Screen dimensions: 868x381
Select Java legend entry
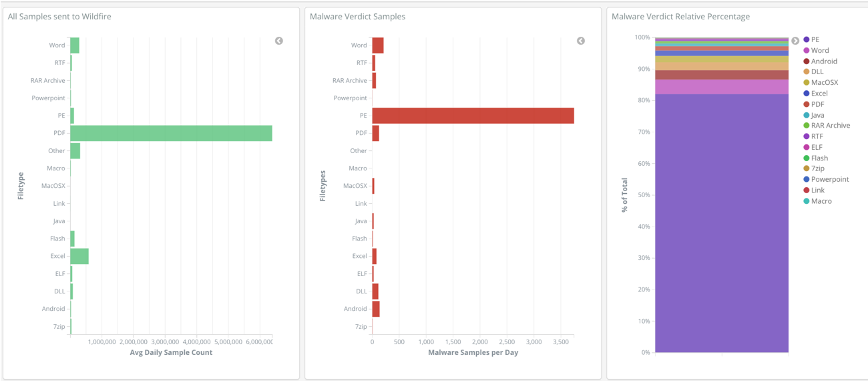(813, 115)
